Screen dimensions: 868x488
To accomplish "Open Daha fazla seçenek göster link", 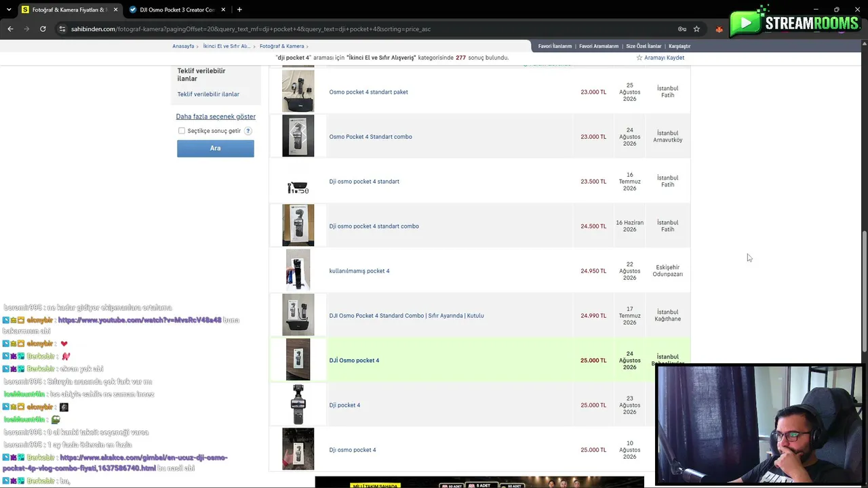I will coord(216,117).
